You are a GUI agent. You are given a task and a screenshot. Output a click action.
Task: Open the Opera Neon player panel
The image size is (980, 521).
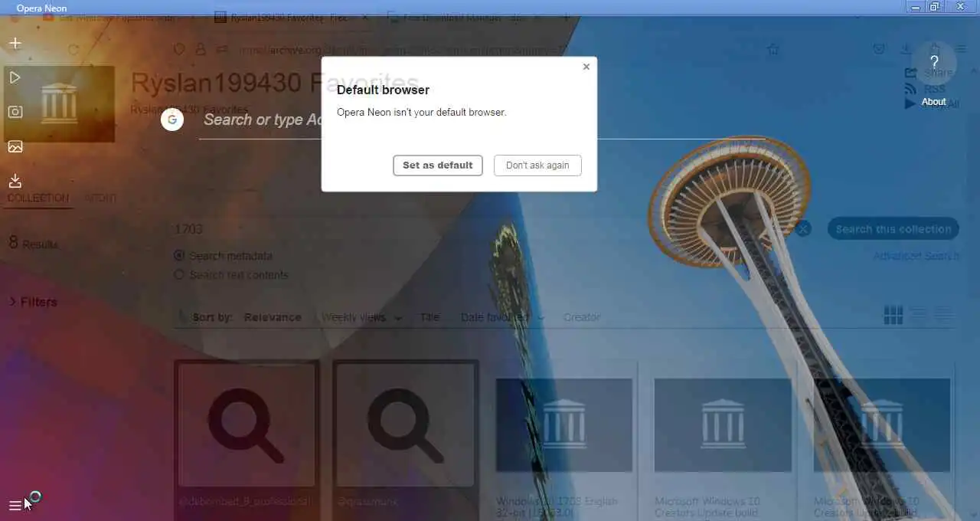[15, 77]
